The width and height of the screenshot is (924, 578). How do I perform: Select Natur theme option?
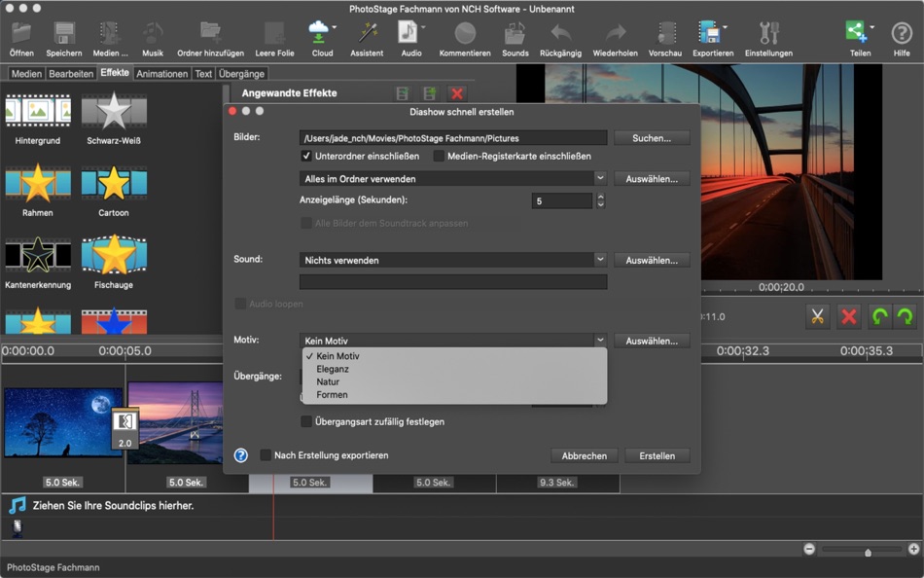point(454,382)
